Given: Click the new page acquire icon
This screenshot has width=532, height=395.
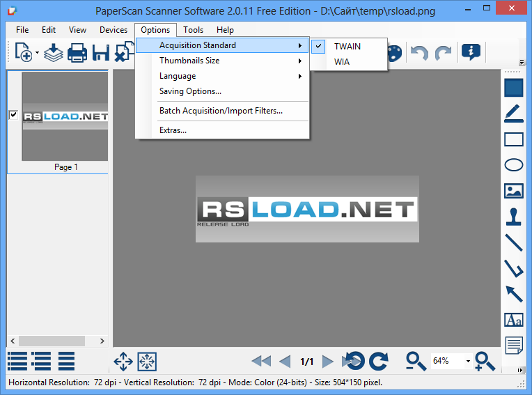Looking at the screenshot, I should (x=24, y=52).
